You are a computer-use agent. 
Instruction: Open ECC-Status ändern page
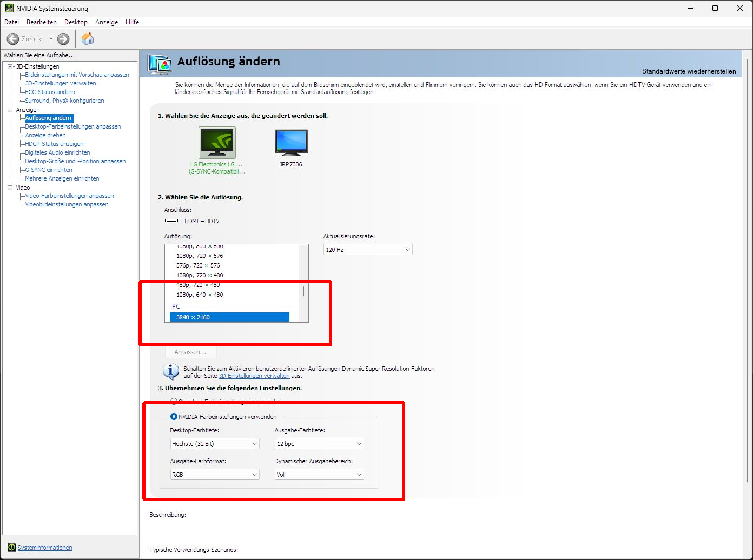(50, 92)
